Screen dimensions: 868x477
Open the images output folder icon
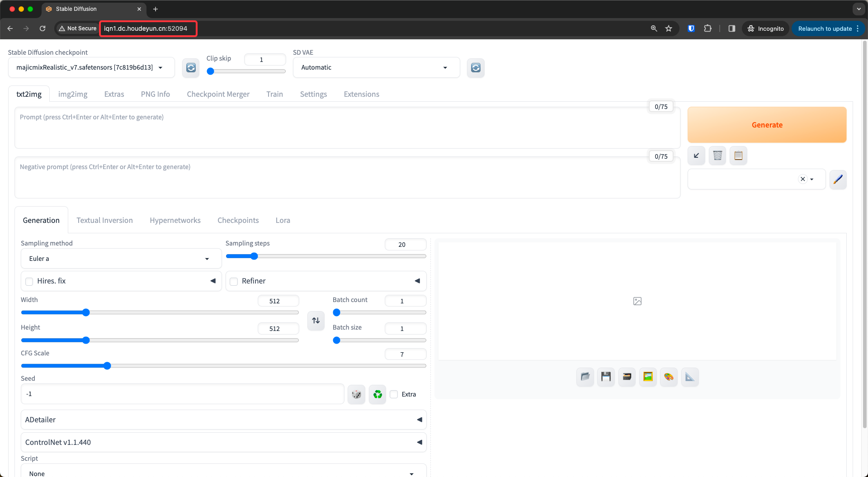point(585,377)
